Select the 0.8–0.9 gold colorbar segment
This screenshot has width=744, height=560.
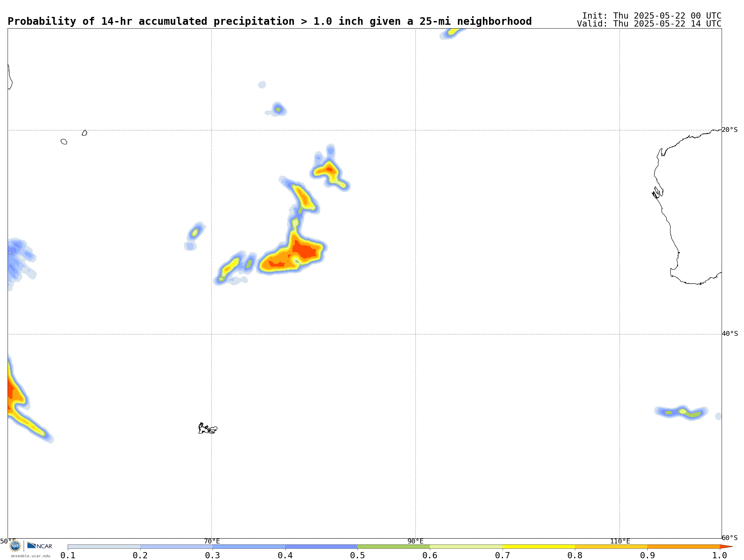click(x=611, y=547)
